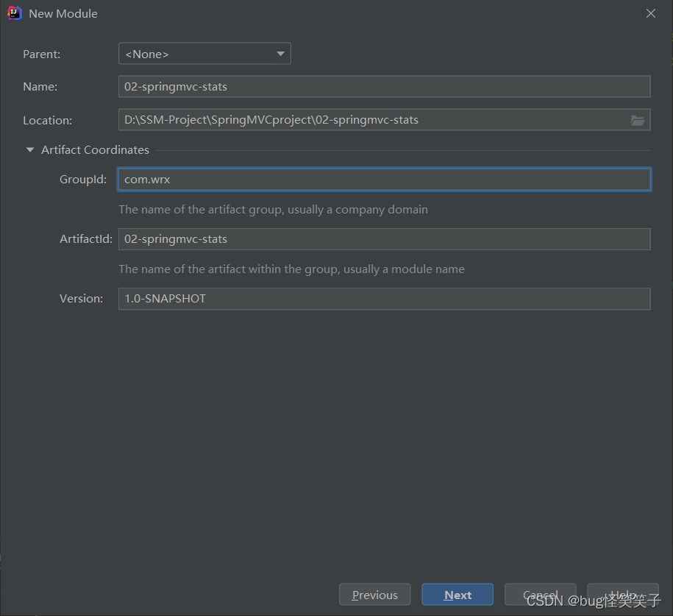
Task: Click the IntelliJ IDEA logo icon
Action: click(14, 13)
